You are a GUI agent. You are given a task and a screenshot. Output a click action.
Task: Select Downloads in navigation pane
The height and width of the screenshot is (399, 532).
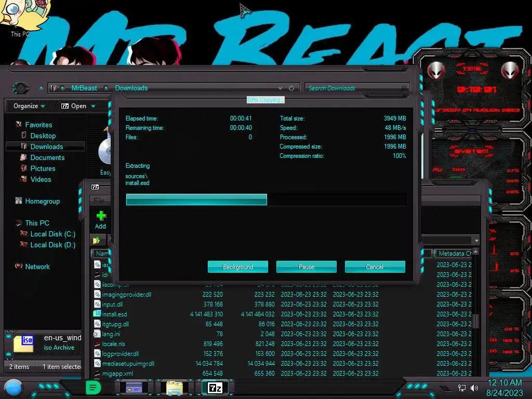click(x=46, y=147)
